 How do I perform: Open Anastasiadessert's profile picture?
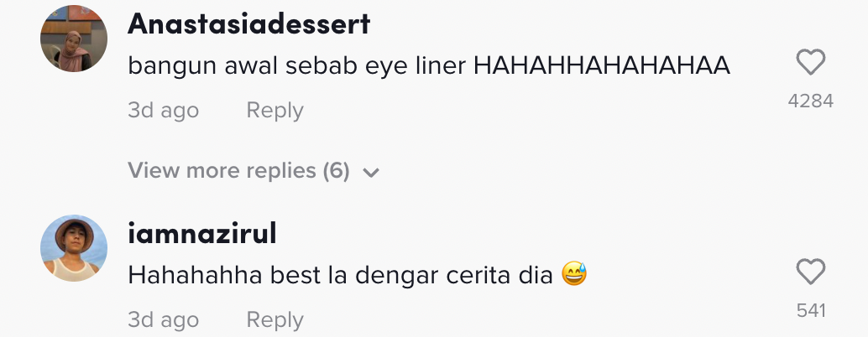coord(74,39)
